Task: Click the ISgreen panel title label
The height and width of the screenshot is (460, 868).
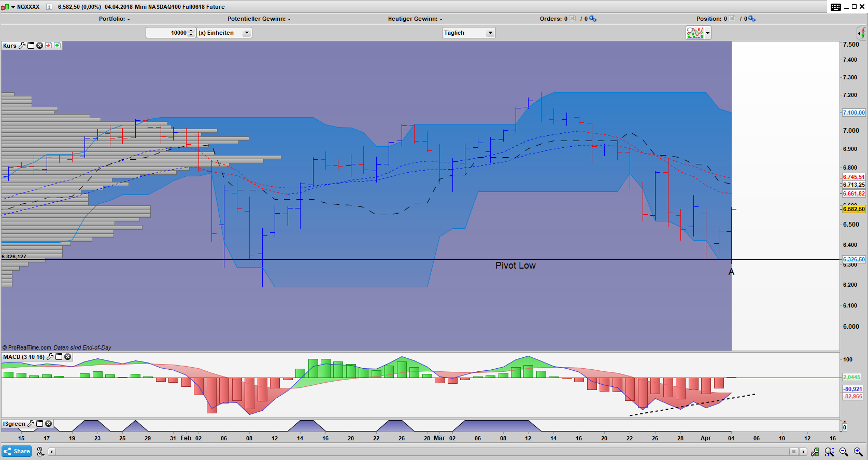Action: pyautogui.click(x=15, y=424)
